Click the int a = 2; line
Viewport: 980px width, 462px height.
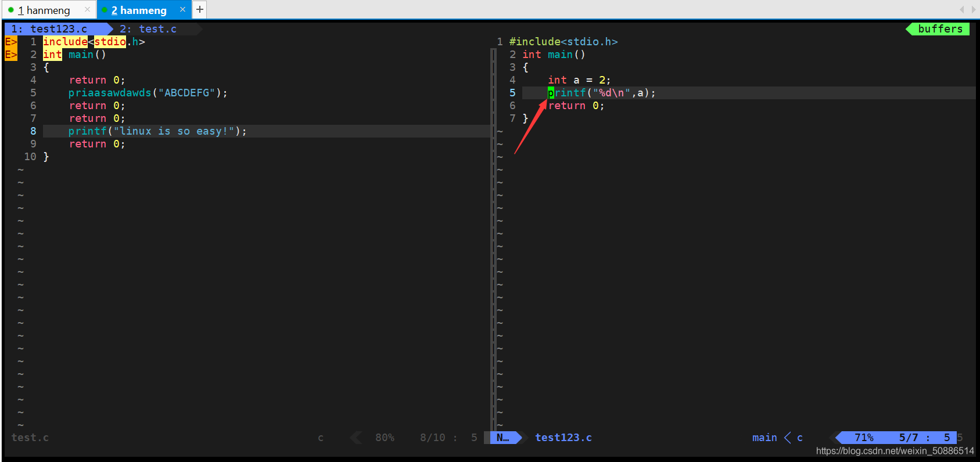click(x=579, y=80)
